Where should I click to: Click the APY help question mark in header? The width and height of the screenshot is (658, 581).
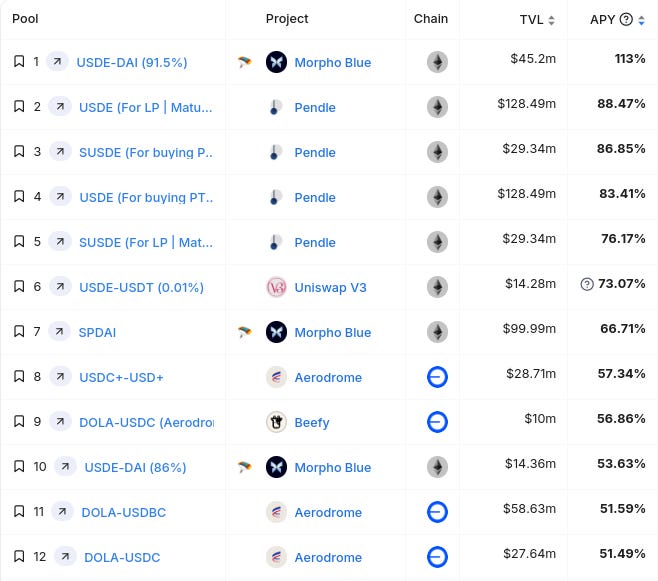pos(626,19)
